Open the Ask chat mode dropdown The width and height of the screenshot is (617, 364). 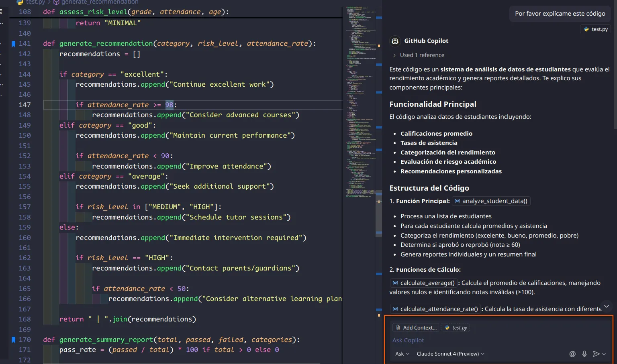402,354
